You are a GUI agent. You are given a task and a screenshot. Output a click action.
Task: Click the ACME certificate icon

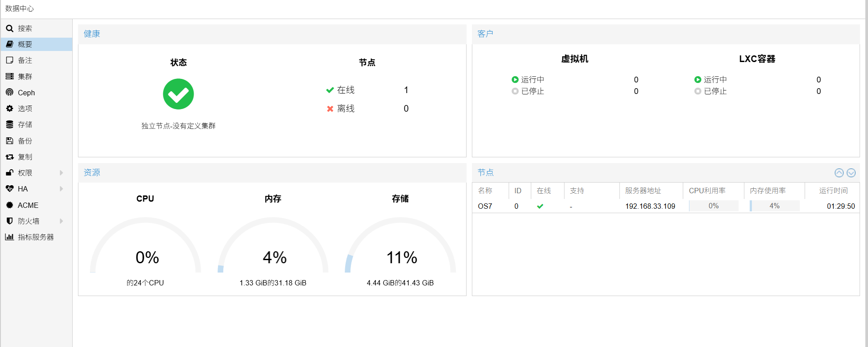pyautogui.click(x=9, y=205)
